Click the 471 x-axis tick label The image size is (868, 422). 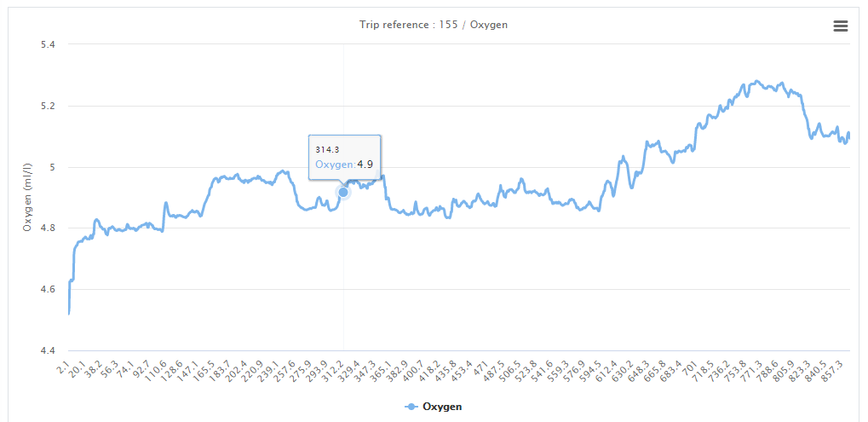click(485, 367)
